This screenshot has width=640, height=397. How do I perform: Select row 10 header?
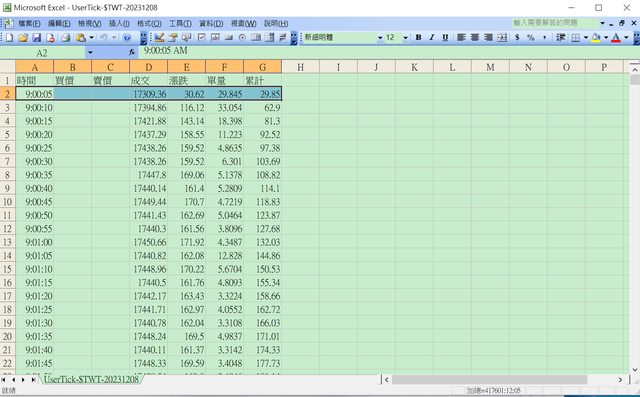8,202
